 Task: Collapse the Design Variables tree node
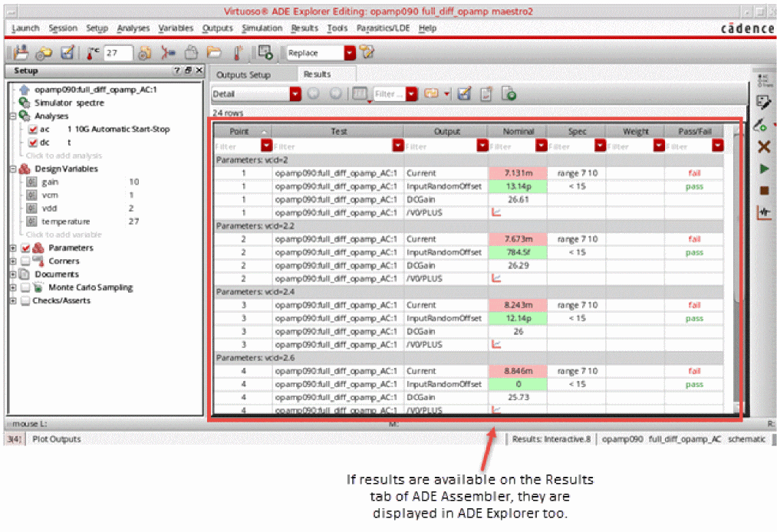point(13,169)
